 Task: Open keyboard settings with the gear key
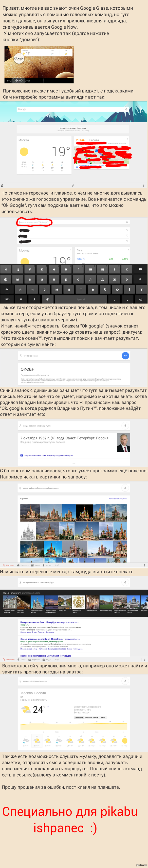click(x=21, y=299)
